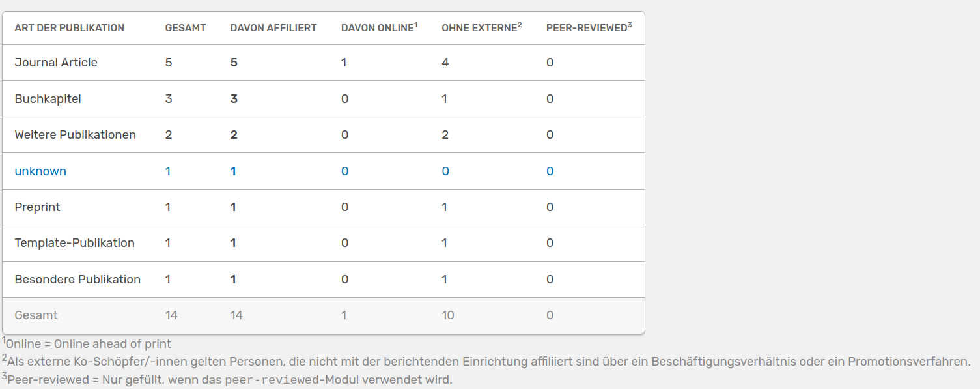Viewport: 980px width, 389px height.
Task: Select the "Preprint" row label
Action: [x=38, y=207]
